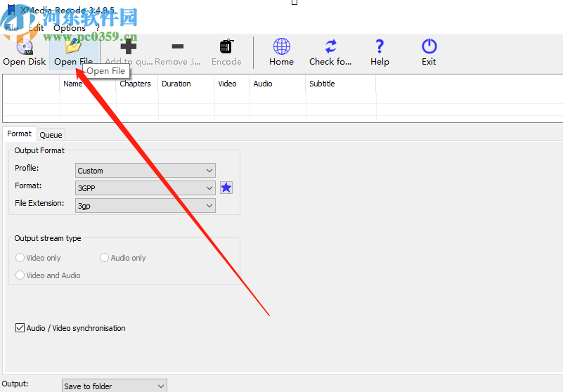Switch to the Format tab
The height and width of the screenshot is (392, 563).
click(x=20, y=134)
